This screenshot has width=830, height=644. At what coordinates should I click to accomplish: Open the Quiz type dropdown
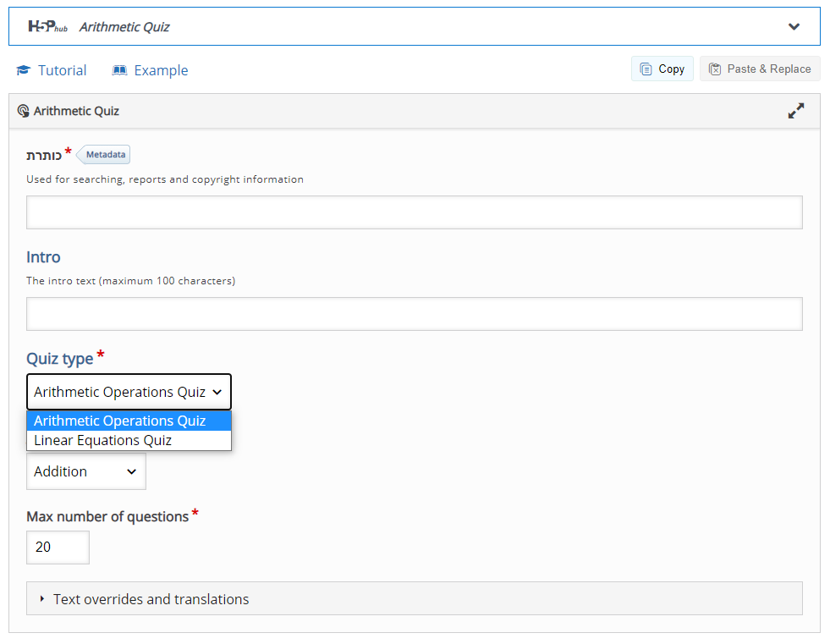[x=129, y=392]
